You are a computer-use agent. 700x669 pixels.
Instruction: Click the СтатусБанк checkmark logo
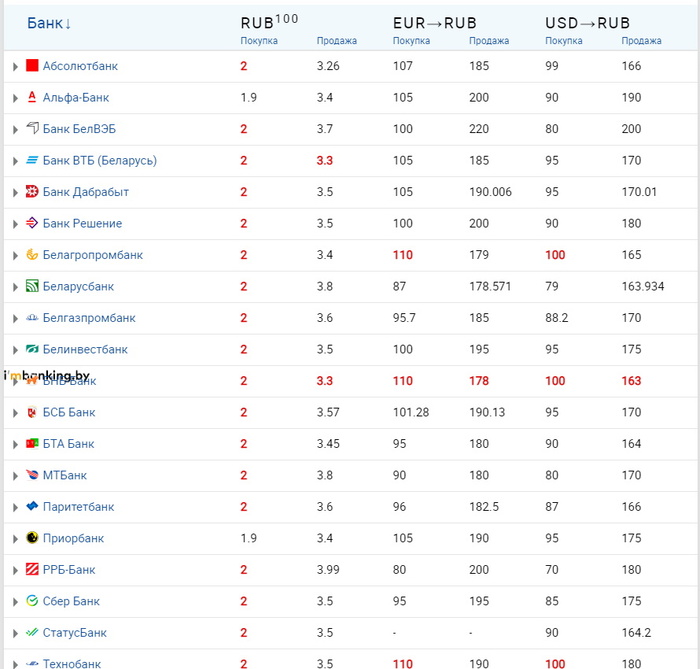click(32, 632)
